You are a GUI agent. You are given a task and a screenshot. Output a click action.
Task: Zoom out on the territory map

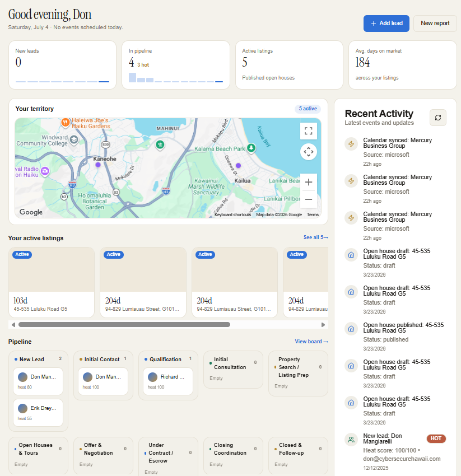308,199
